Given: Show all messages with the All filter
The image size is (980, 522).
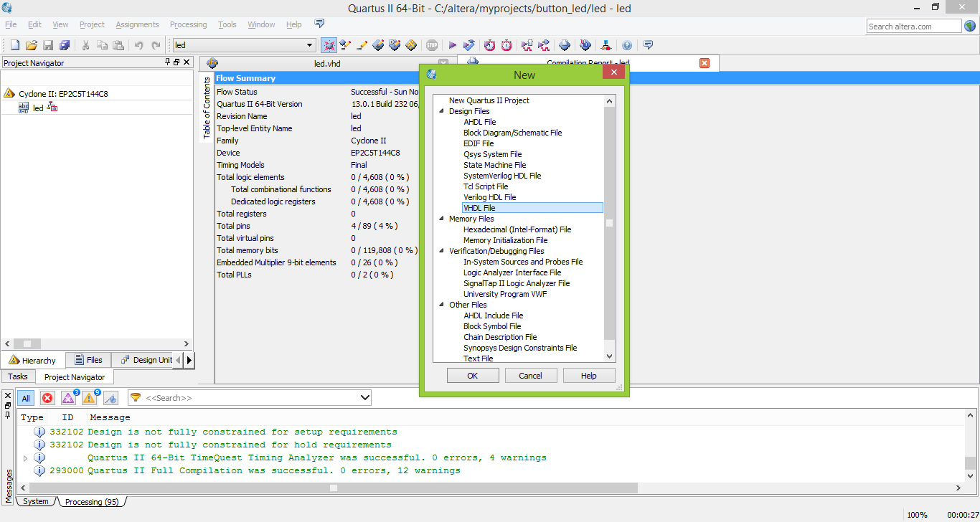Looking at the screenshot, I should click(x=26, y=398).
